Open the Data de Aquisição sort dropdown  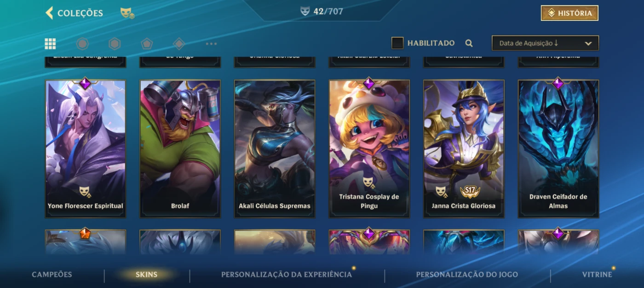click(x=545, y=43)
